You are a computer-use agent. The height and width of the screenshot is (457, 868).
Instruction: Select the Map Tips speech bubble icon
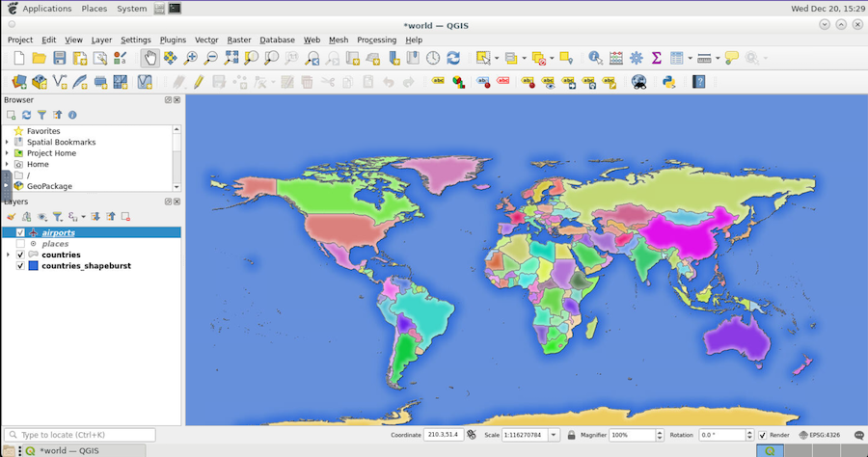(732, 58)
